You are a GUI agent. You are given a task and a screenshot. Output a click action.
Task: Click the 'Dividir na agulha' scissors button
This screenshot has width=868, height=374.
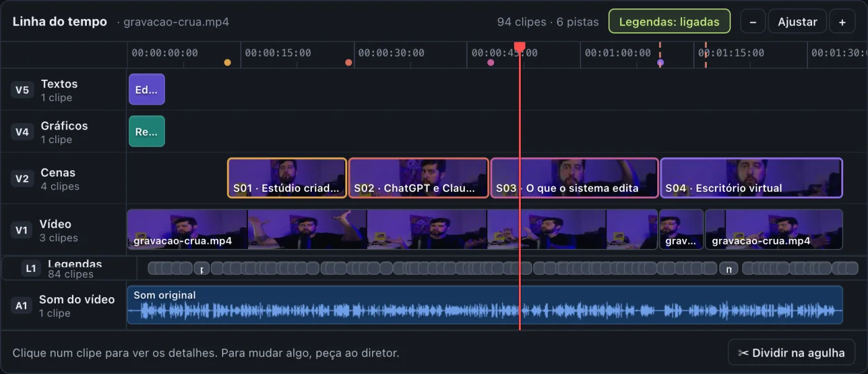pos(791,353)
